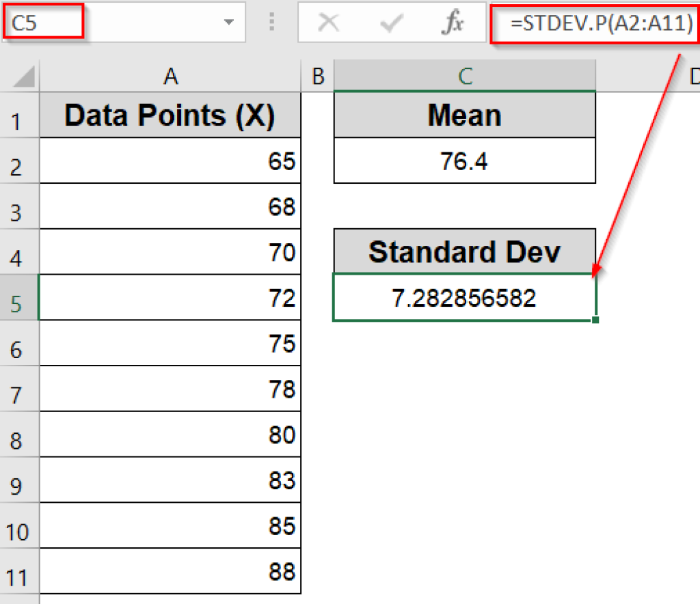
Task: Select column D header
Action: click(695, 77)
